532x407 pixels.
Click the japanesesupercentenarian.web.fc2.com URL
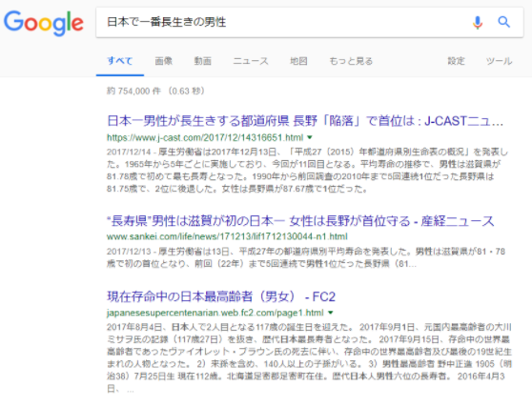click(x=215, y=313)
